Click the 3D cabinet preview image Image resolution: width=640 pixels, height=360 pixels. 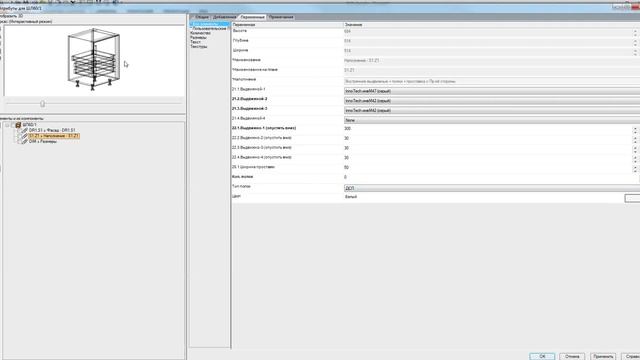click(93, 59)
